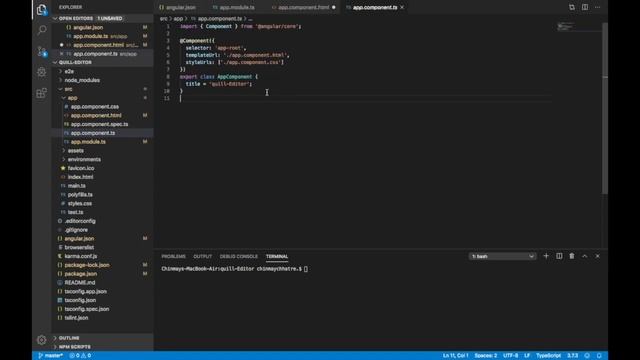Click the feedback smiley in status bar

point(587,356)
